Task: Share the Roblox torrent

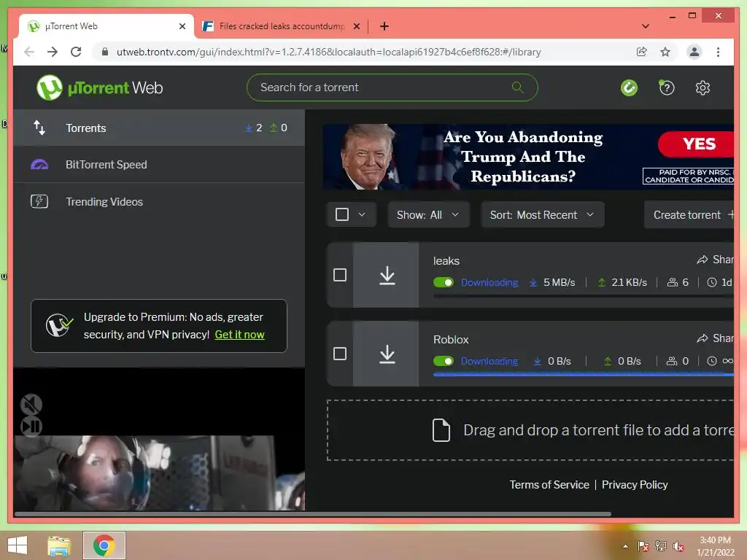Action: 715,338
